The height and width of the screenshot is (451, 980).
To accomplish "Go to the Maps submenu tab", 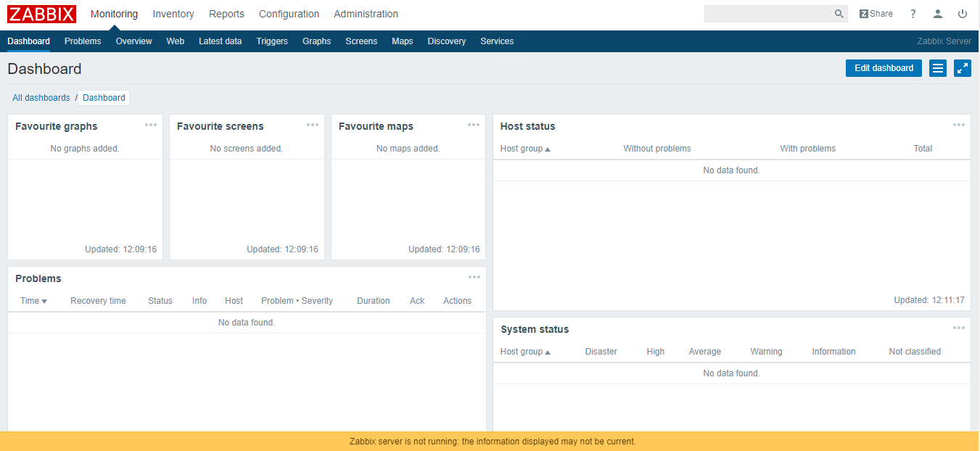I will [x=403, y=41].
